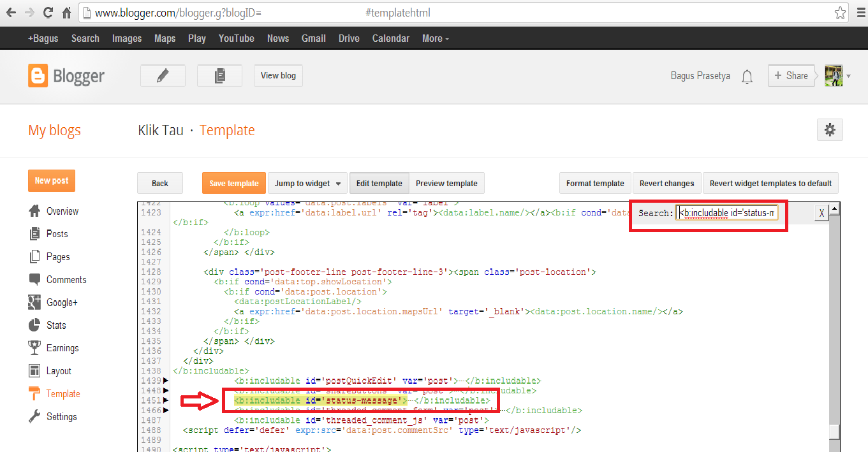The height and width of the screenshot is (452, 868).
Task: Click the threaded_comment_js includable line
Action: (x=362, y=420)
